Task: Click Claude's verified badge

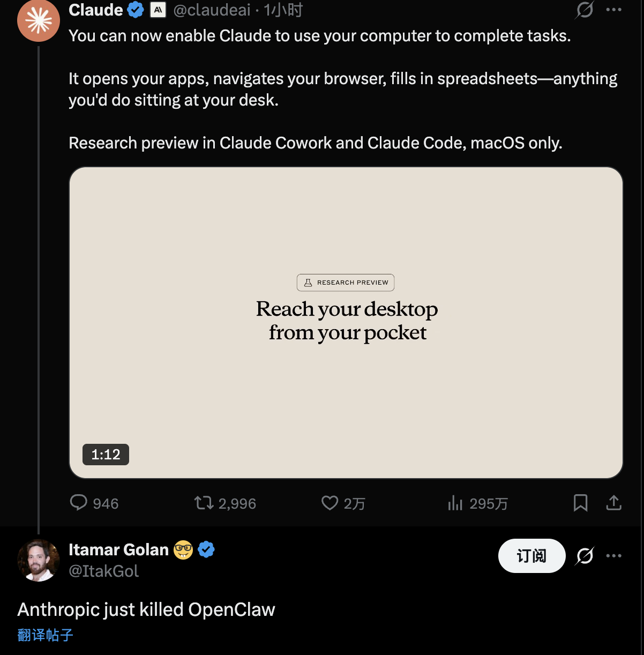Action: point(135,10)
